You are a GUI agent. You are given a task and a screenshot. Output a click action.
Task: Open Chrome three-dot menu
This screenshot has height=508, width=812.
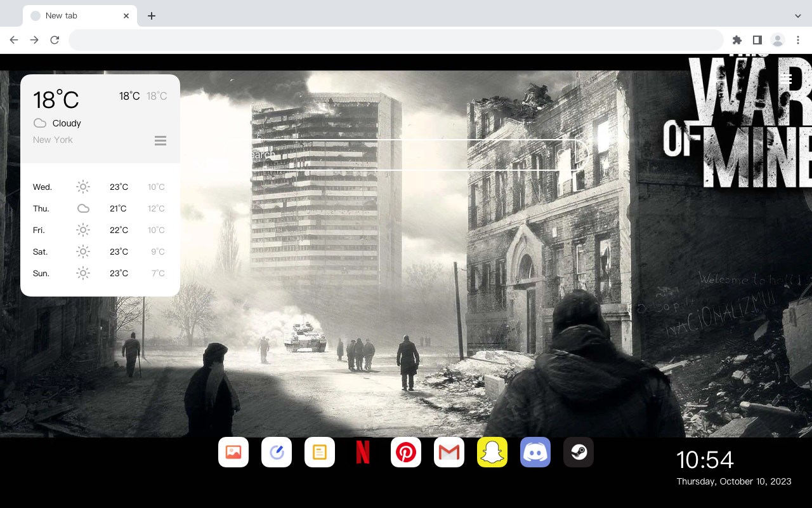coord(798,40)
